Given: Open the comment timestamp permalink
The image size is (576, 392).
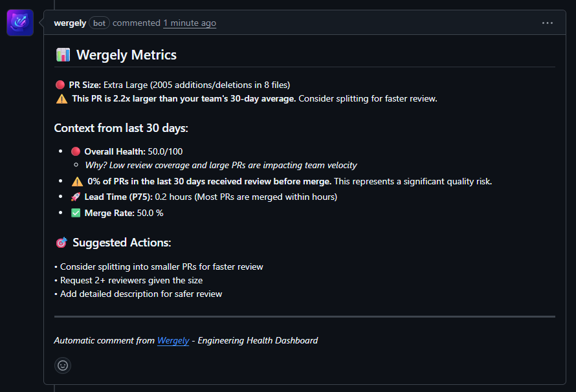Looking at the screenshot, I should (189, 23).
